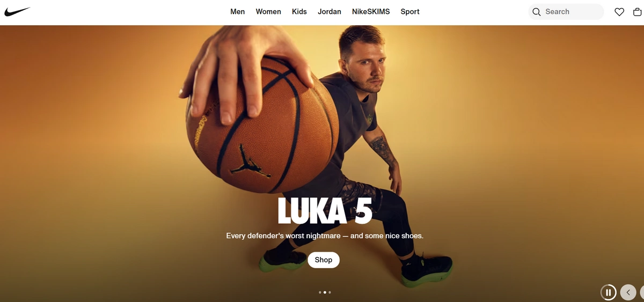The image size is (644, 302).
Task: Focus the Search input field
Action: click(x=566, y=12)
